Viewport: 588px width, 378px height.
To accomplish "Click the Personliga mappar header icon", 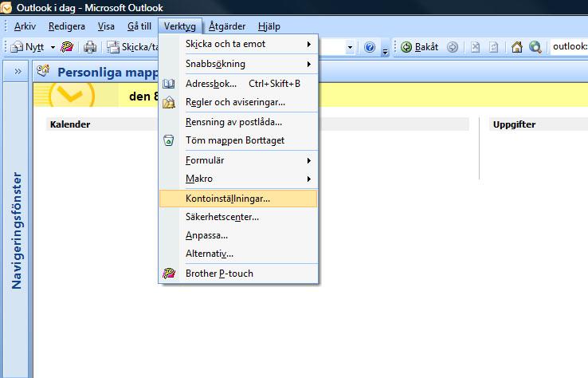I will pyautogui.click(x=43, y=70).
